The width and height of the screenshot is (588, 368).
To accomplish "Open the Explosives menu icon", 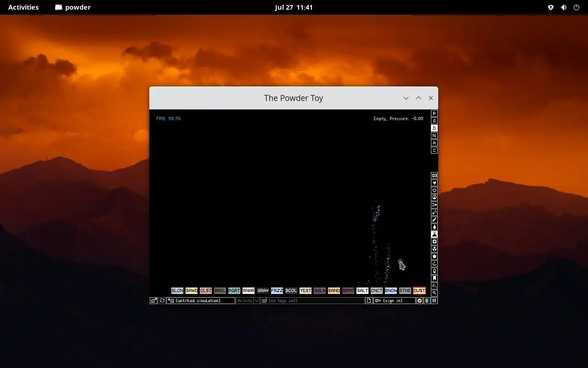I will [x=434, y=213].
